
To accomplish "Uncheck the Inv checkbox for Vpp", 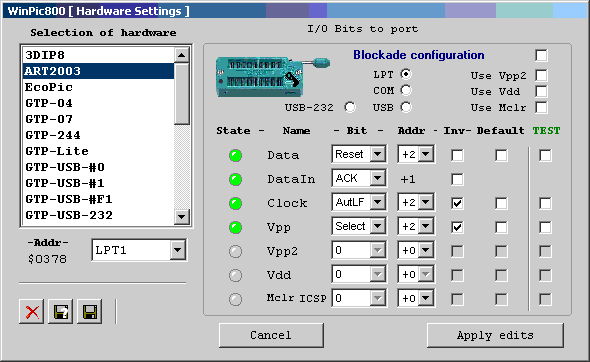I will pos(457,227).
